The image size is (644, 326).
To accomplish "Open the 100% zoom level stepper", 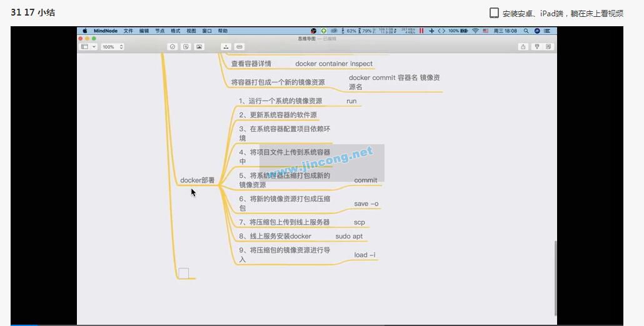I will coord(113,47).
